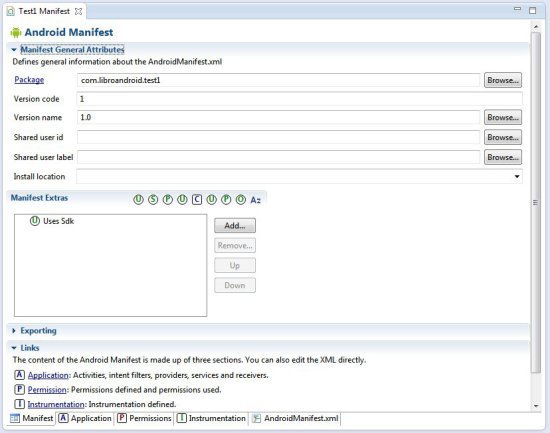Switch to the Instrumentation bottom tab
Viewport: 550px width, 433px height.
click(211, 418)
